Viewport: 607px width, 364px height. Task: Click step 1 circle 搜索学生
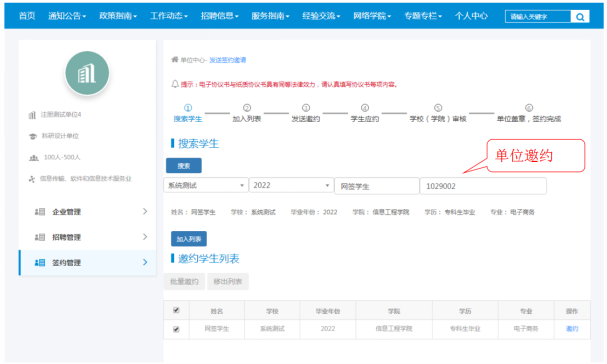[188, 108]
